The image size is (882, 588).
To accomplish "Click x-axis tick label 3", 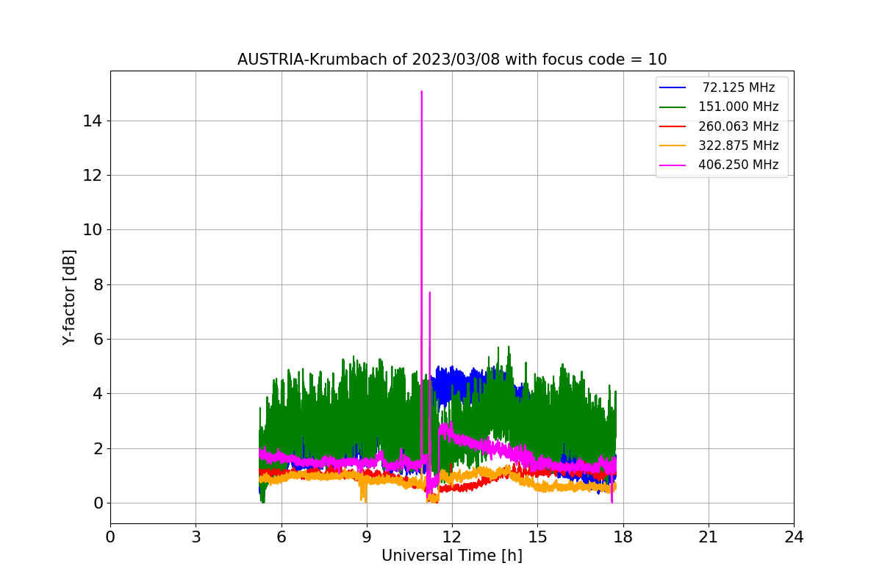I will coord(196,537).
